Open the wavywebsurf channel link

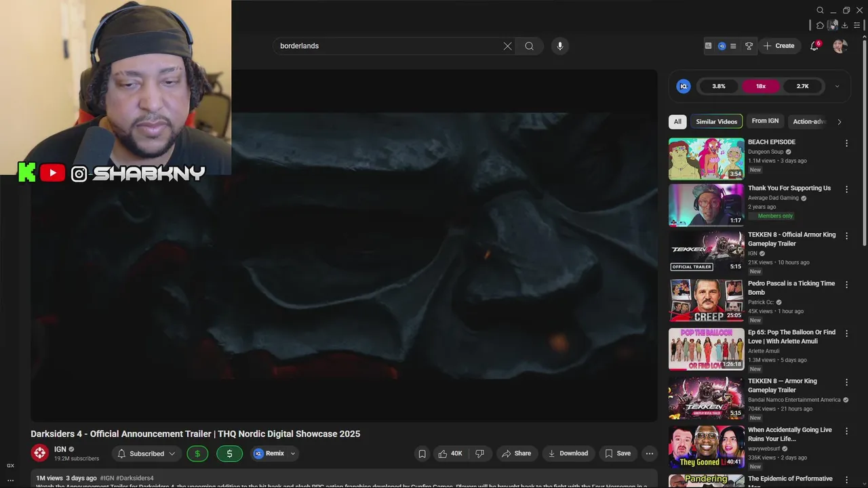(765, 449)
